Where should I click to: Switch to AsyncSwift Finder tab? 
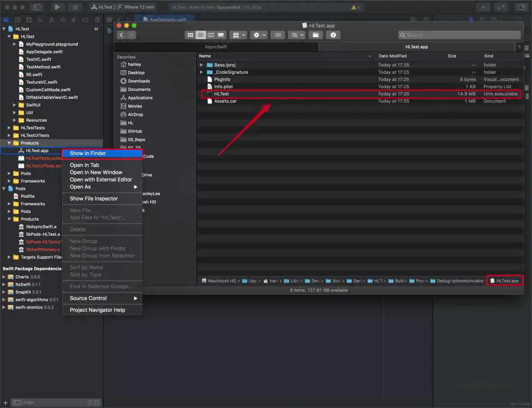(216, 46)
